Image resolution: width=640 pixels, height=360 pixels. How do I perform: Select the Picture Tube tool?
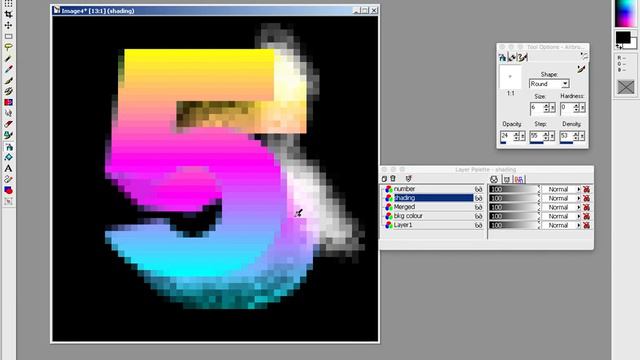click(x=8, y=136)
